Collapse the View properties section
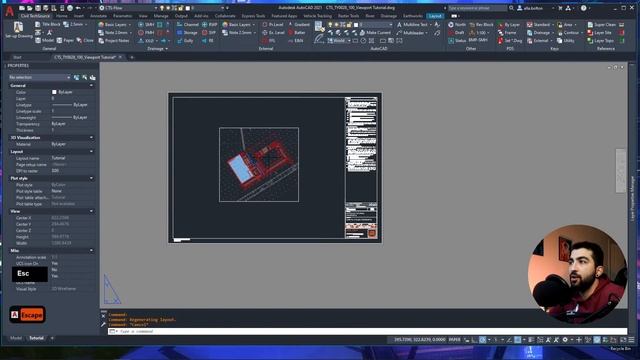The width and height of the screenshot is (640, 360). point(91,211)
